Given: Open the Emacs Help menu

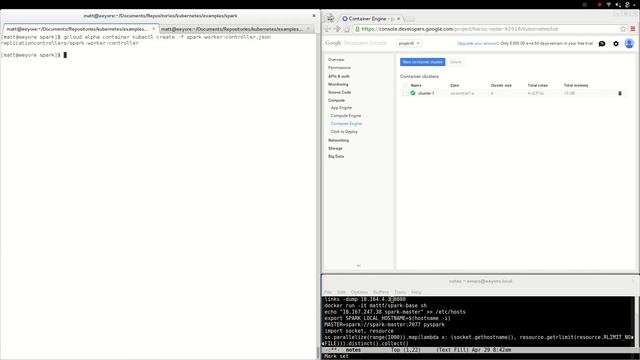Looking at the screenshot, I should pos(416,292).
